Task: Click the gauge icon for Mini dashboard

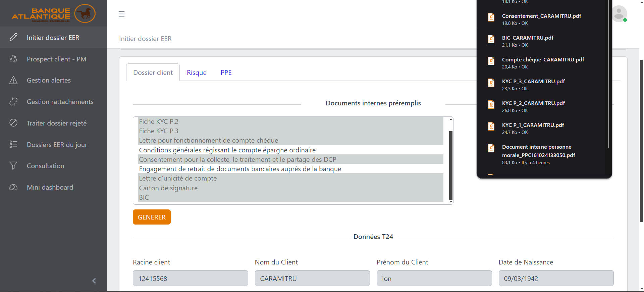Action: pyautogui.click(x=13, y=187)
